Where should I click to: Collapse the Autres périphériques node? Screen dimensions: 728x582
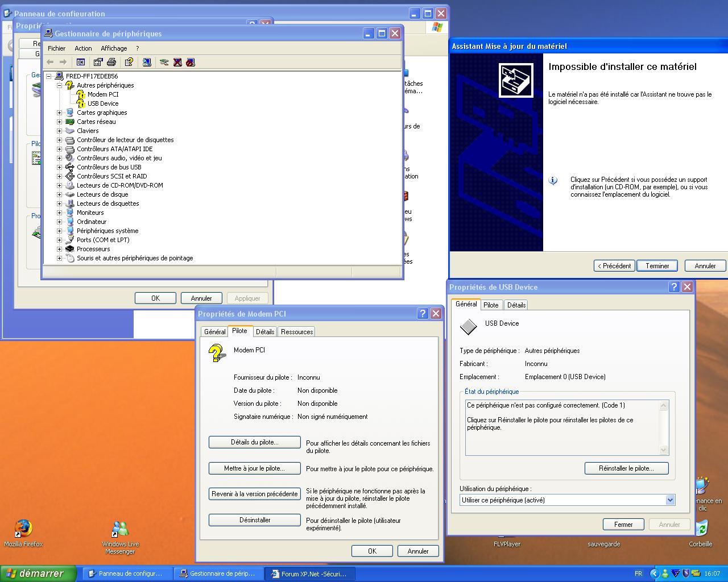click(59, 85)
